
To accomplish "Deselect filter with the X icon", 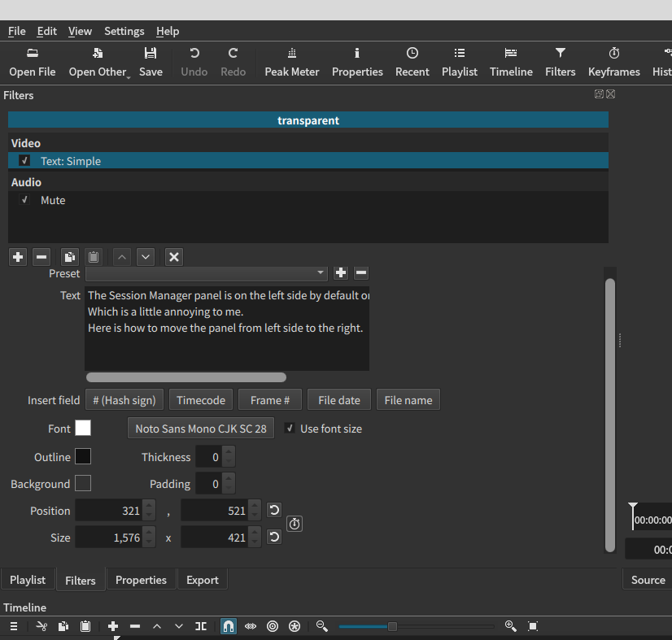I will [173, 256].
